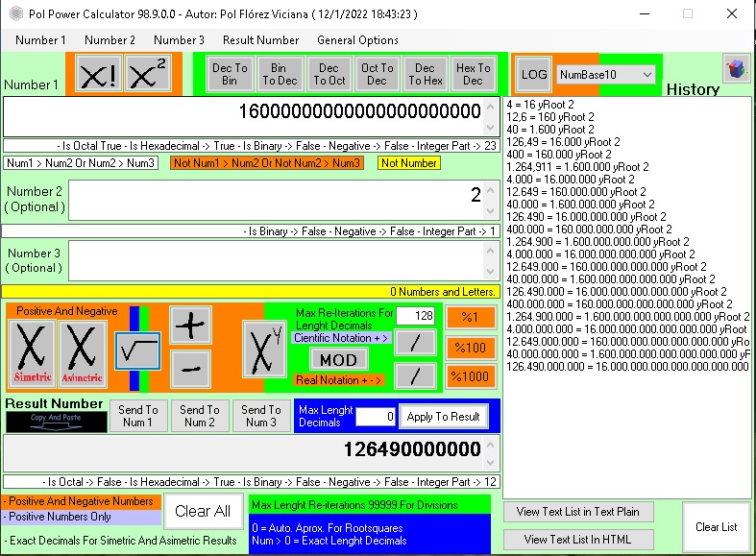Click the Simetric multiply X button
Screen dimensions: 756x556
point(32,353)
